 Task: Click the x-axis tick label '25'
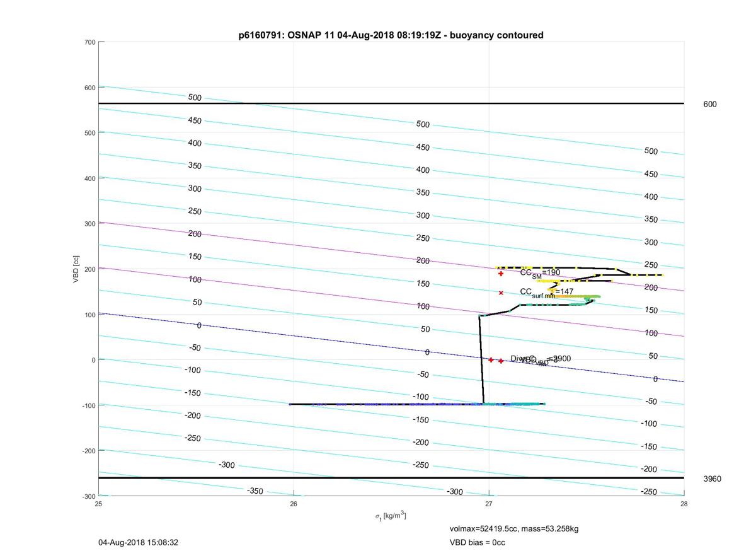98,503
